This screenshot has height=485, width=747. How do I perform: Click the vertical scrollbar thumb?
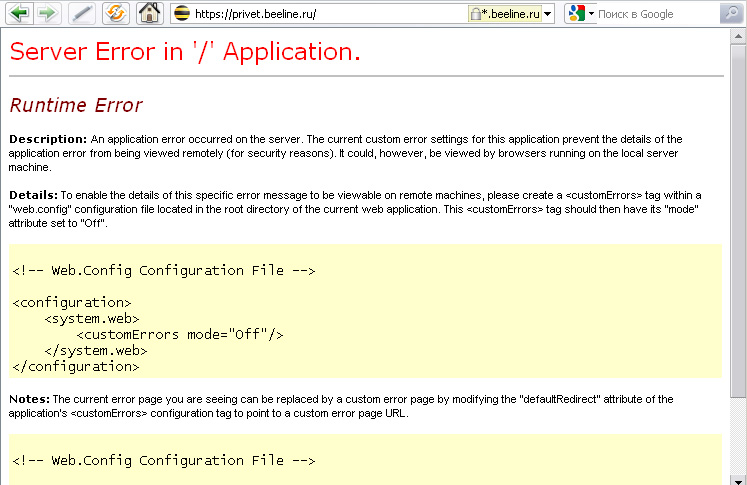[x=738, y=221]
